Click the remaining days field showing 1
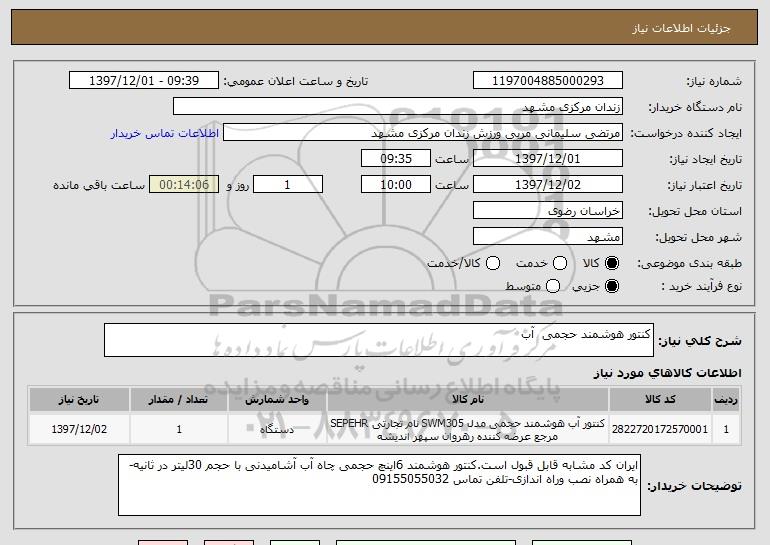 point(288,185)
